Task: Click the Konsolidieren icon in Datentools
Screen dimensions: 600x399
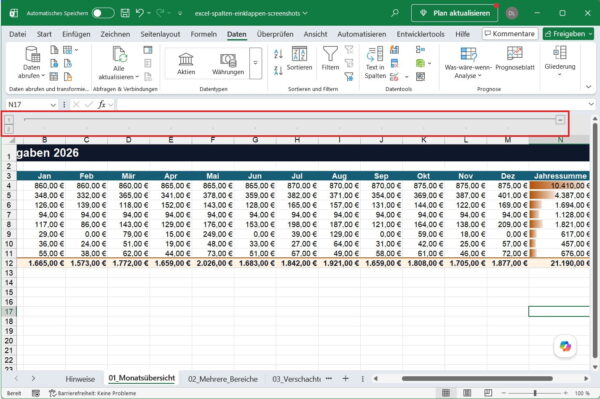Action: tap(420, 49)
